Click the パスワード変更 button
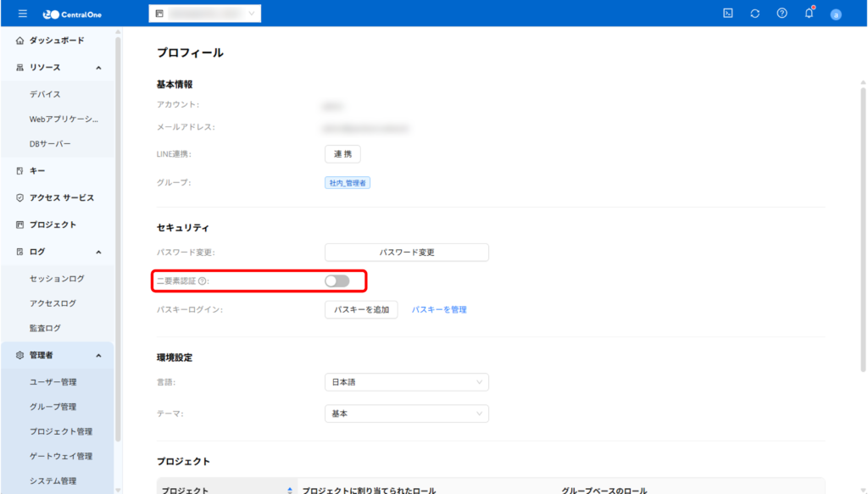Image resolution: width=868 pixels, height=494 pixels. tap(406, 253)
